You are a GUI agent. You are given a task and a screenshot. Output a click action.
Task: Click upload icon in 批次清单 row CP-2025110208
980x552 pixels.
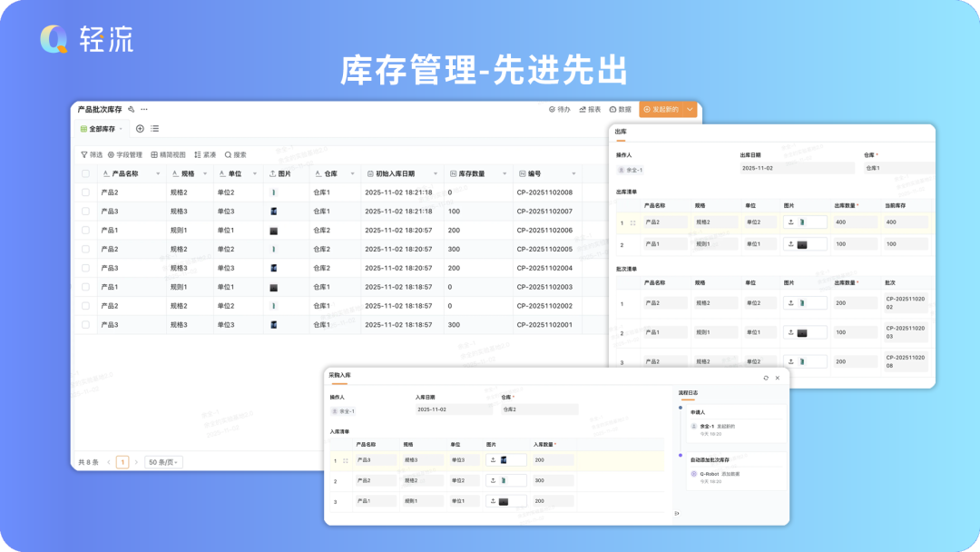(x=790, y=361)
